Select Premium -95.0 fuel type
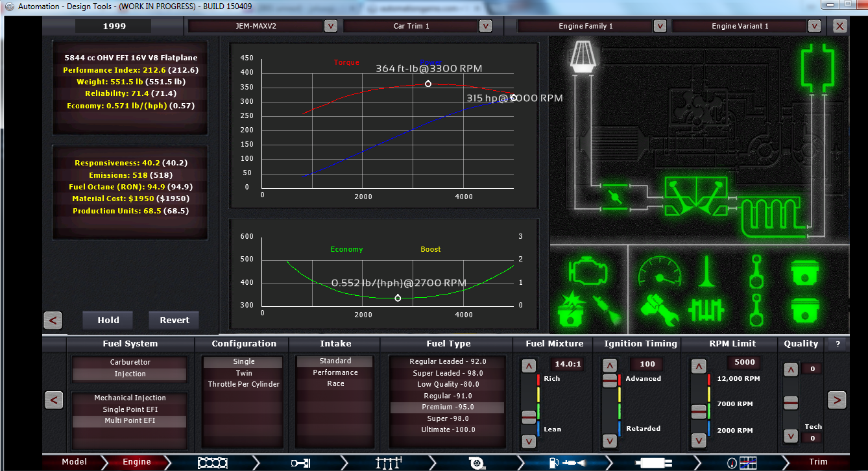 448,407
